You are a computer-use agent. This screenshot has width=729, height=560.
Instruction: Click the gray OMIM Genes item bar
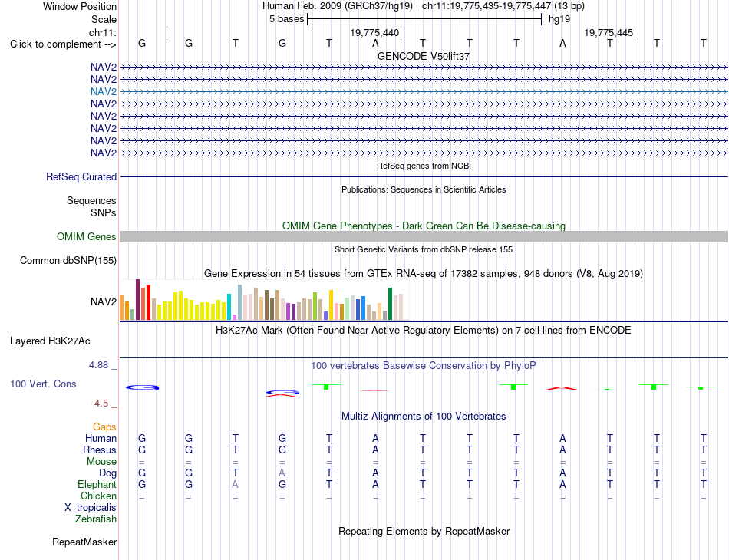pyautogui.click(x=424, y=236)
